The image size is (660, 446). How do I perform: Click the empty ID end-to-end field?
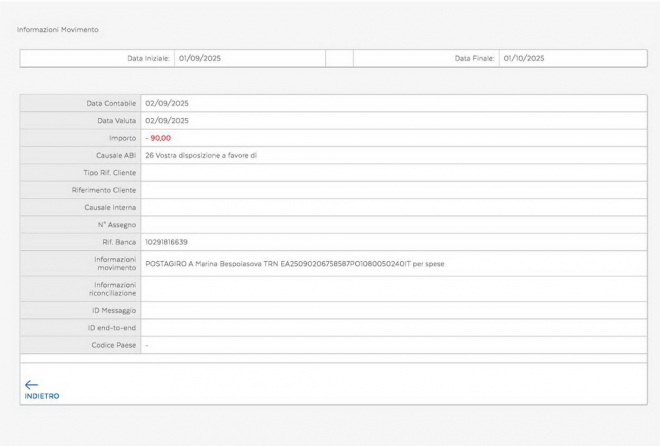click(x=393, y=328)
